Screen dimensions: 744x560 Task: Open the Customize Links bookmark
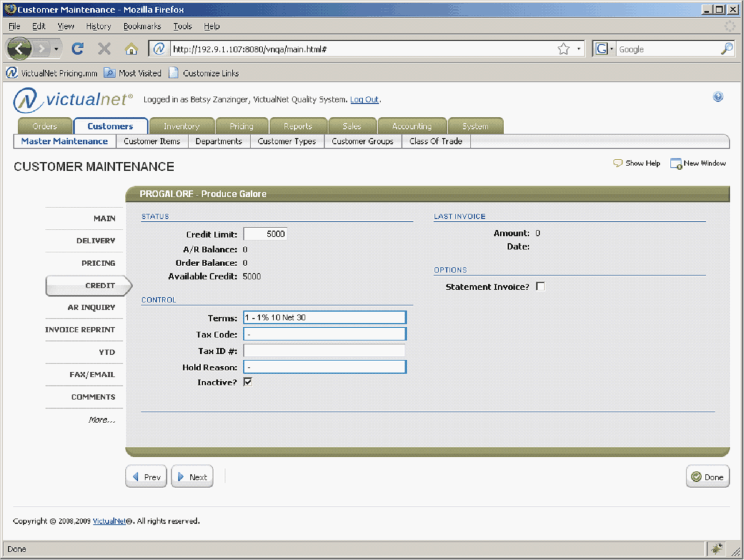(x=204, y=73)
